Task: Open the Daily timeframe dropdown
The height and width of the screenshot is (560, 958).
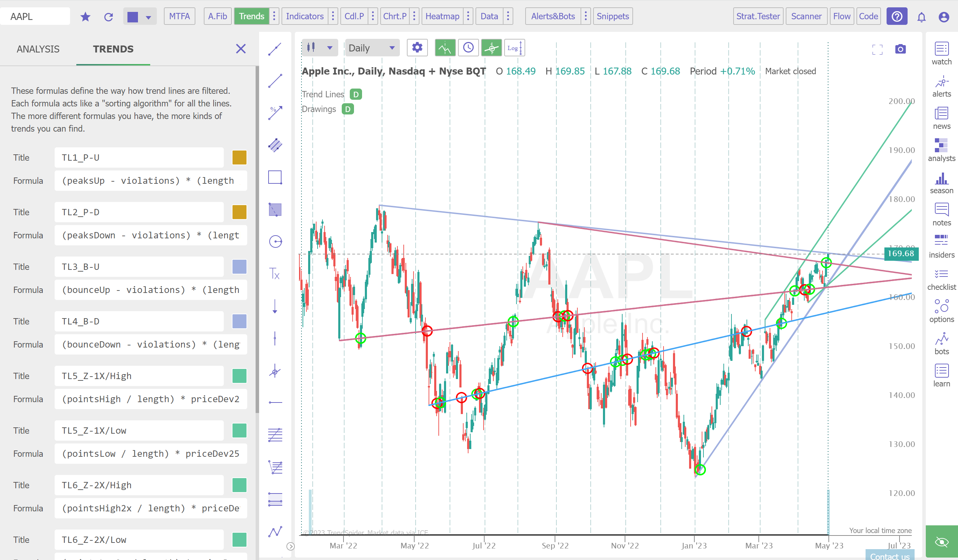Action: click(x=372, y=48)
